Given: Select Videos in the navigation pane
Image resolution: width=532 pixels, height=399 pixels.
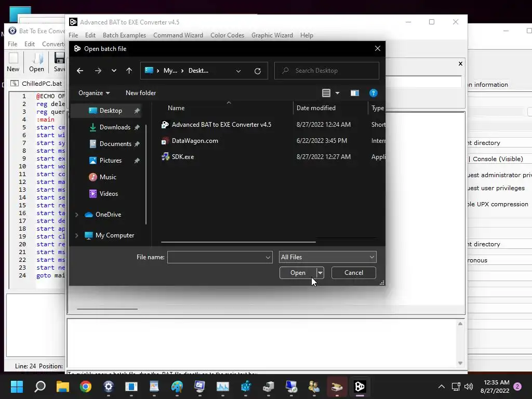Looking at the screenshot, I should (109, 194).
